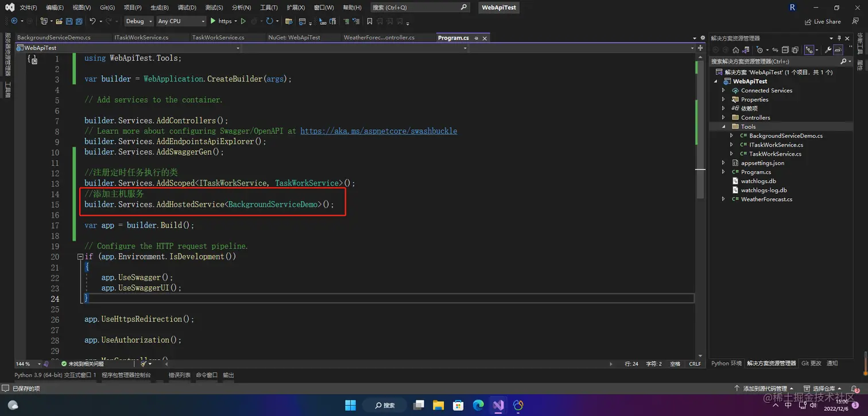Image resolution: width=868 pixels, height=416 pixels.
Task: Open the Debug configuration dropdown
Action: coord(139,21)
